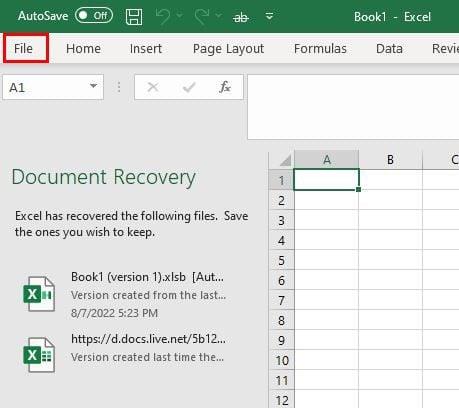Expand the Name Box dropdown arrow
Viewport: 459px width, 408px height.
point(94,86)
